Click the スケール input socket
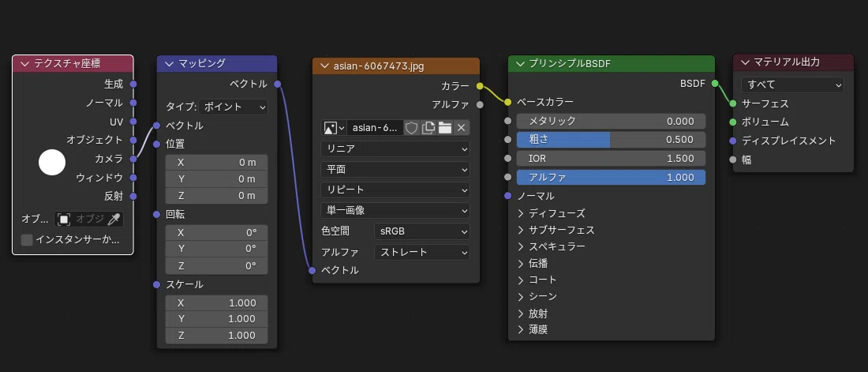868x372 pixels. (157, 284)
